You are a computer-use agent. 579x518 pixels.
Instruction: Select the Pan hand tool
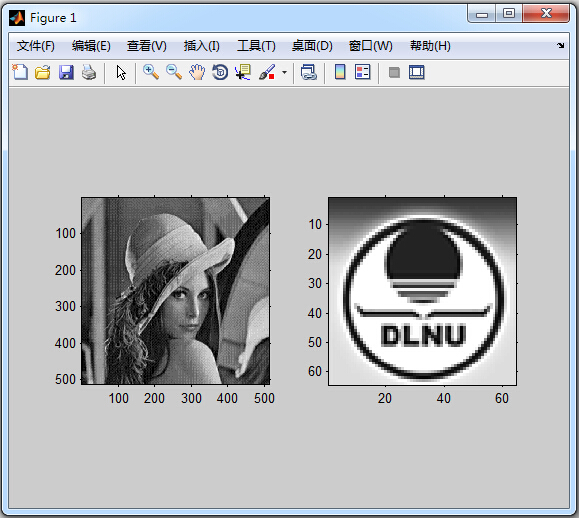[197, 72]
